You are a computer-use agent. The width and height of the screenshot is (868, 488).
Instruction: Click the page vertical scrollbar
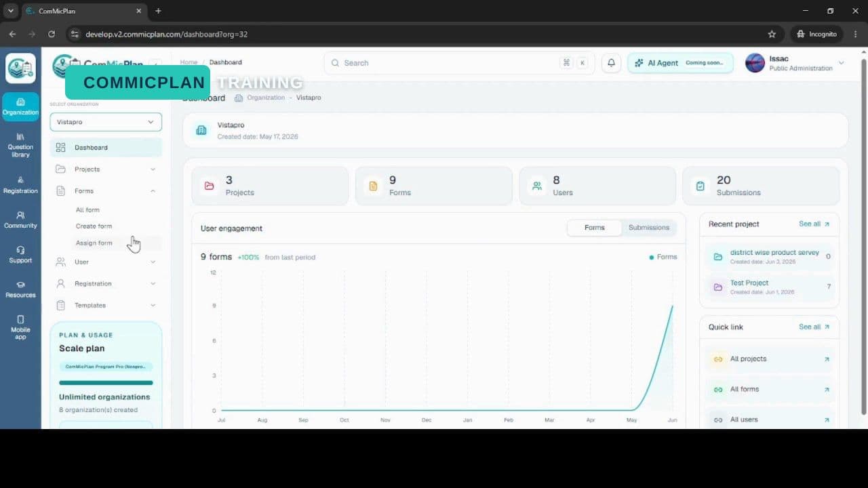863,237
